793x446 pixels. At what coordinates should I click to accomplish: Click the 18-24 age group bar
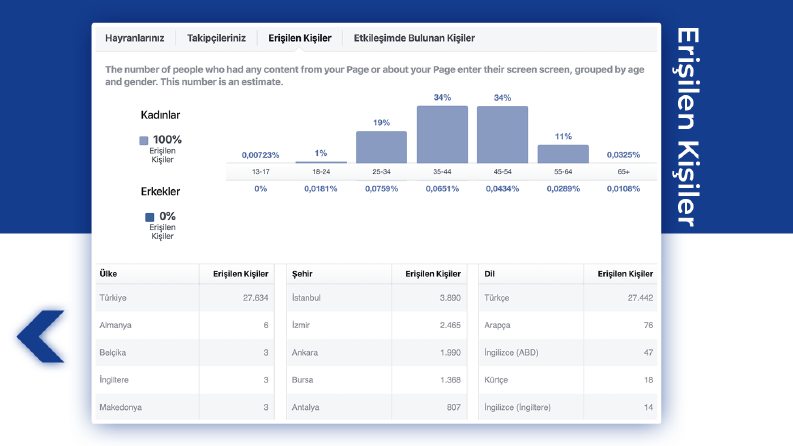321,162
